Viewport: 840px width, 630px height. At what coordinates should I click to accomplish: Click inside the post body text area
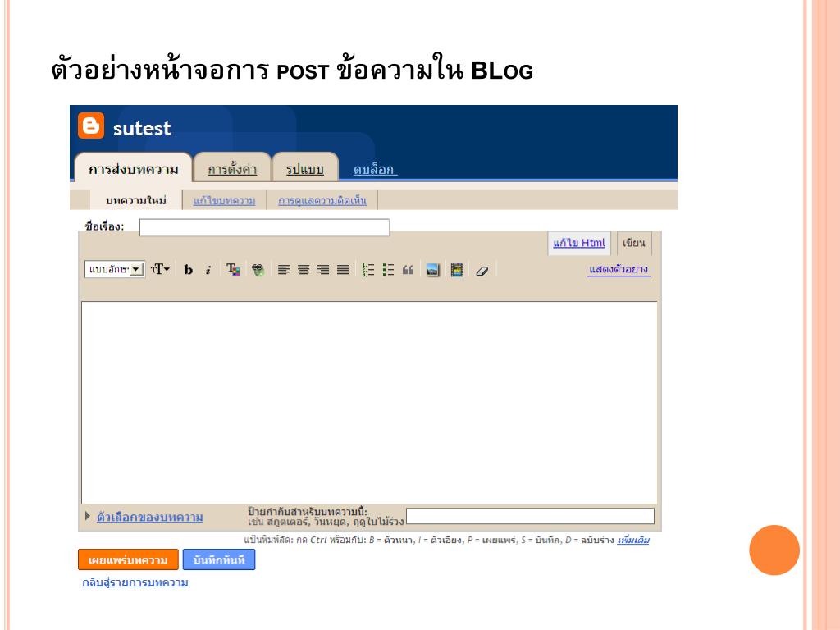(x=369, y=402)
